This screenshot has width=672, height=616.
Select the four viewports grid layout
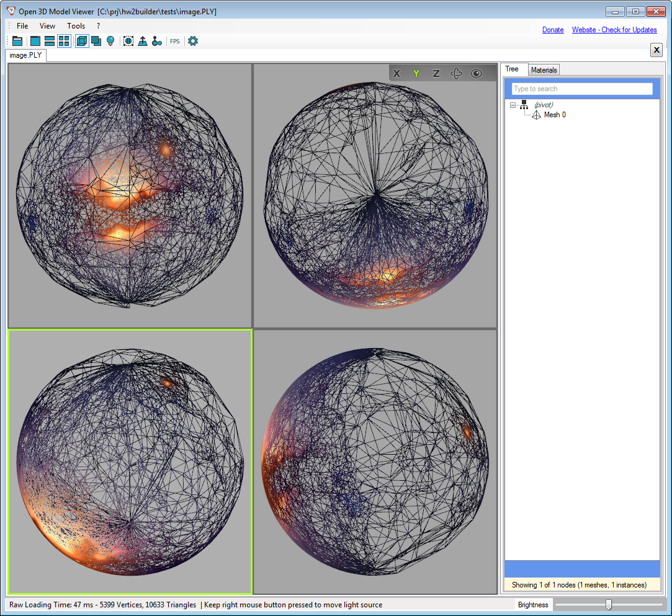pyautogui.click(x=64, y=41)
